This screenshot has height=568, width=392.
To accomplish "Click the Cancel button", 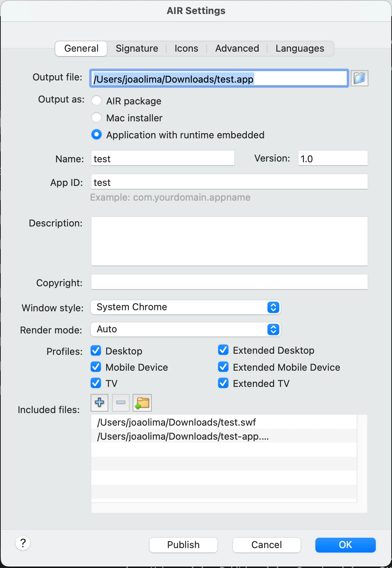I will pos(266,545).
